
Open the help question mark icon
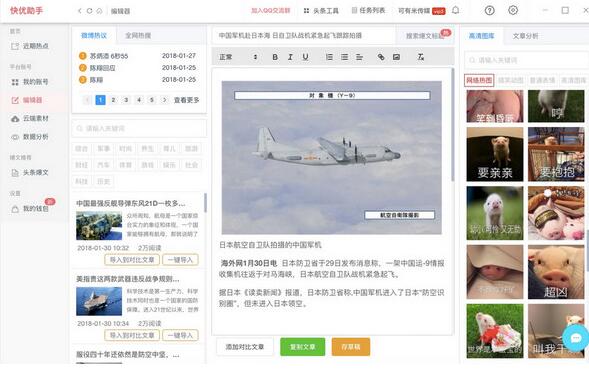(x=489, y=11)
